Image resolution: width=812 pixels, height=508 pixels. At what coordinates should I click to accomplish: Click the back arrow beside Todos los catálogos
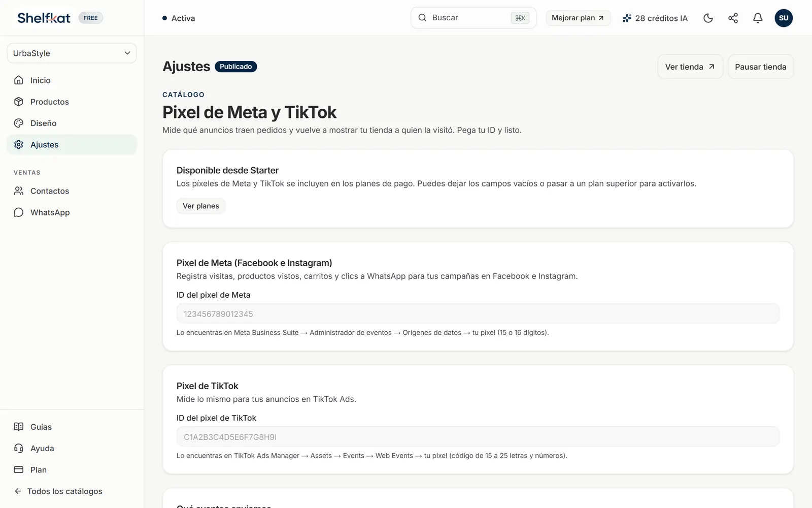[x=18, y=491]
